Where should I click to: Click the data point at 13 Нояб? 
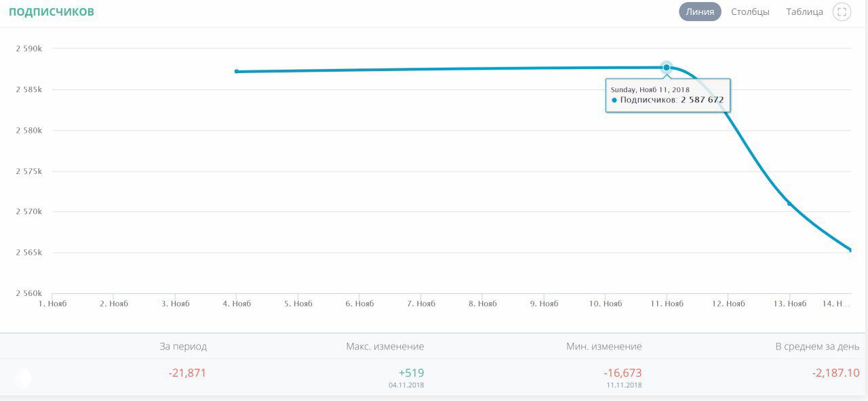click(789, 203)
